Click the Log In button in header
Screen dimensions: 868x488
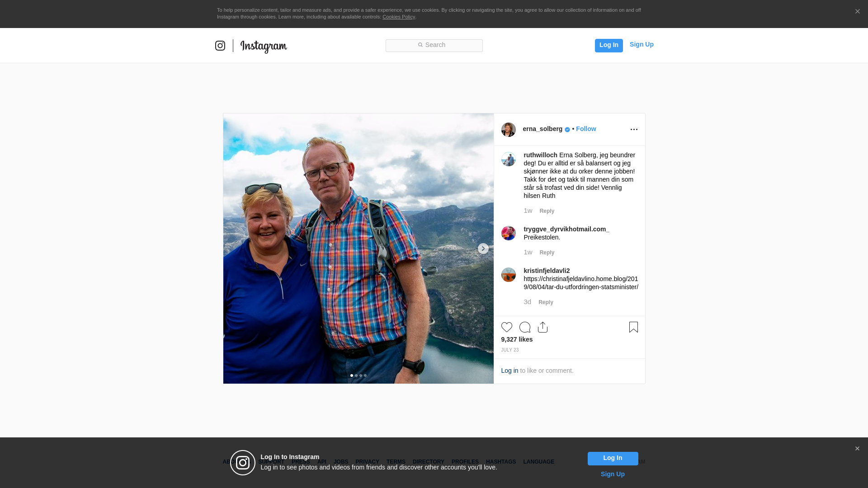(609, 46)
